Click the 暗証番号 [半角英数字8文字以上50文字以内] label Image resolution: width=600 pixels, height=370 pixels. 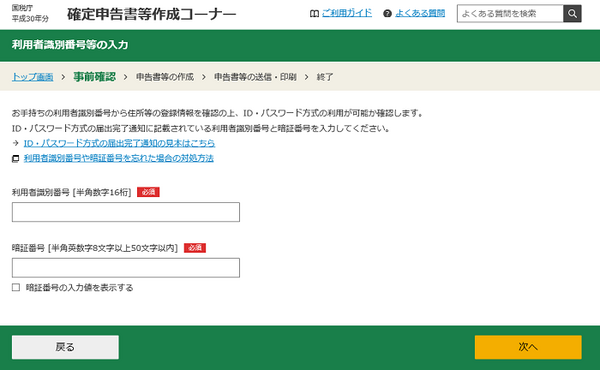tap(95, 248)
